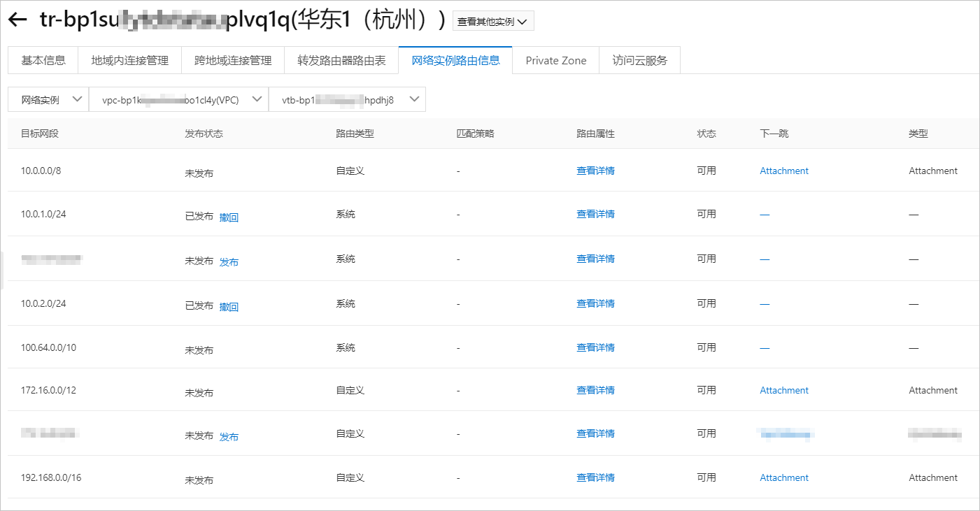Select the 网络实例路由信息 tab

click(x=455, y=60)
